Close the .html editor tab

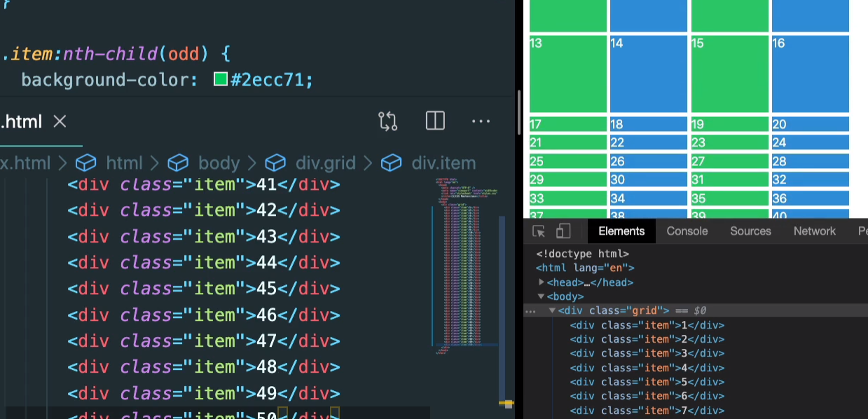pyautogui.click(x=60, y=122)
